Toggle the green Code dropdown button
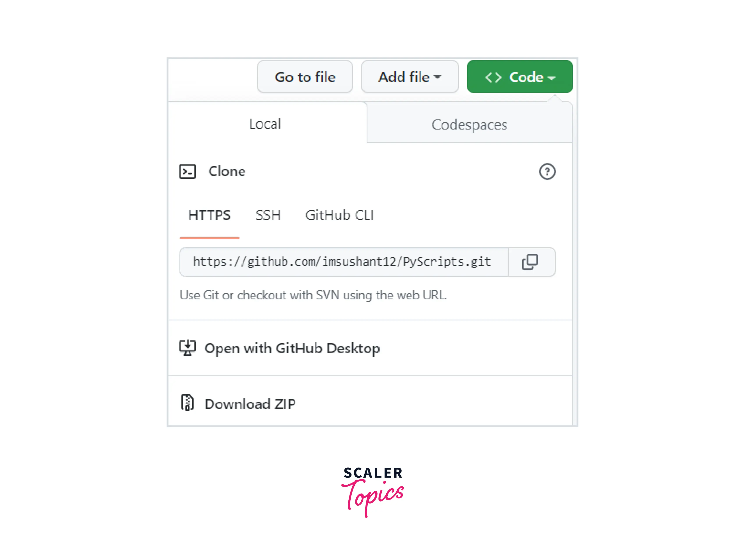This screenshot has width=745, height=560. coord(520,77)
